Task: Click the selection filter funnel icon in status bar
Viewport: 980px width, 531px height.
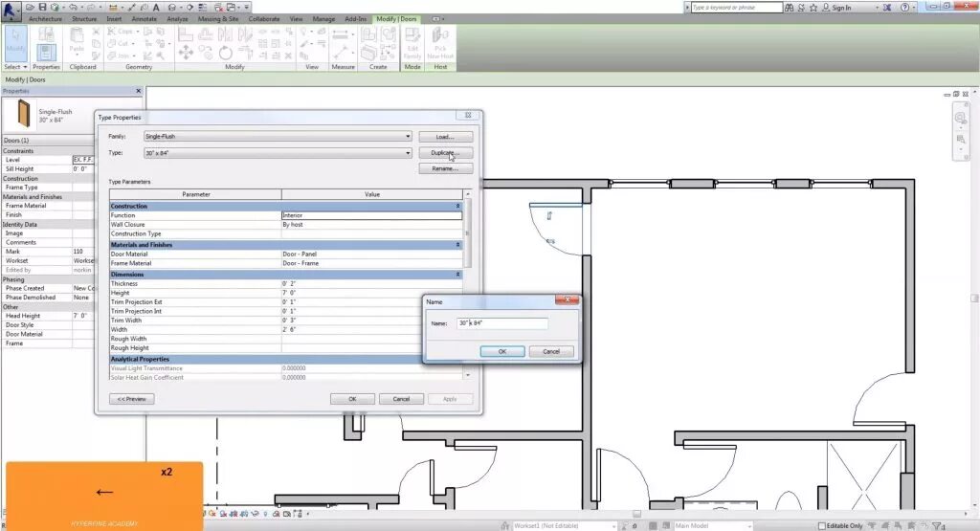Action: tap(938, 526)
